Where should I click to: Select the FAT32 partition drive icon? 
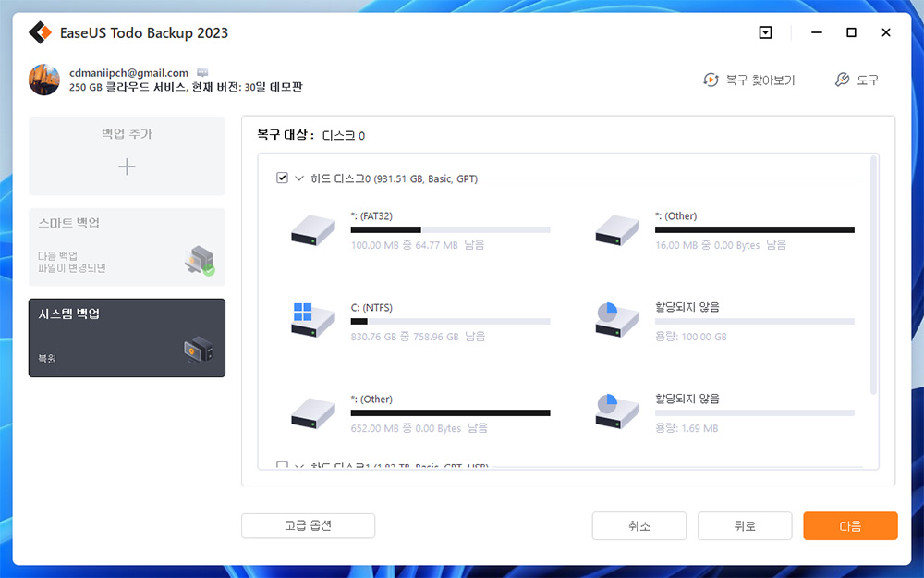tap(313, 230)
